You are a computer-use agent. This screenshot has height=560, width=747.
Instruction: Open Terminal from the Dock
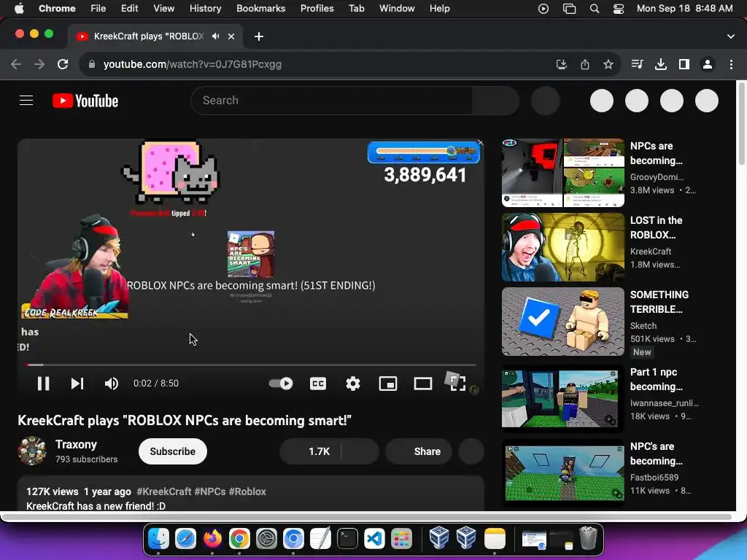[347, 539]
